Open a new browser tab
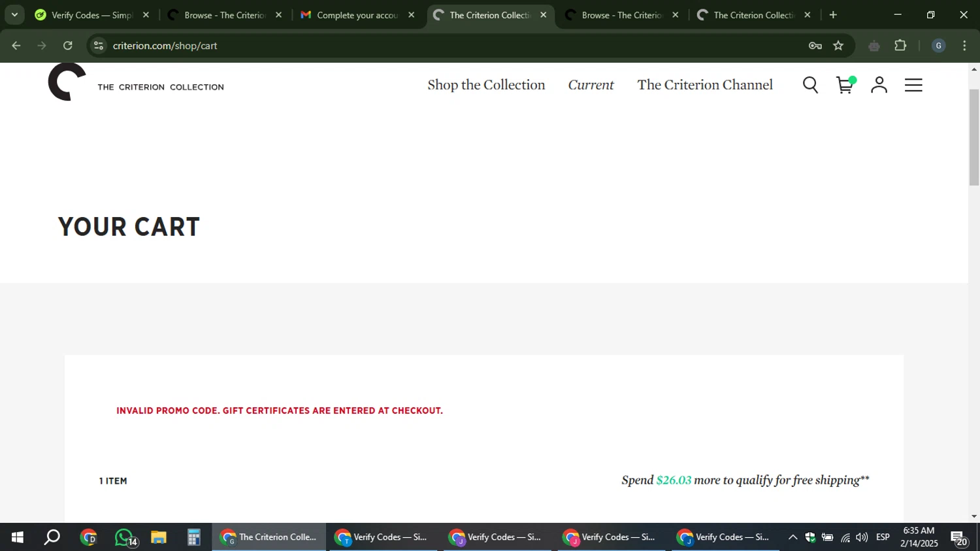 click(x=833, y=15)
